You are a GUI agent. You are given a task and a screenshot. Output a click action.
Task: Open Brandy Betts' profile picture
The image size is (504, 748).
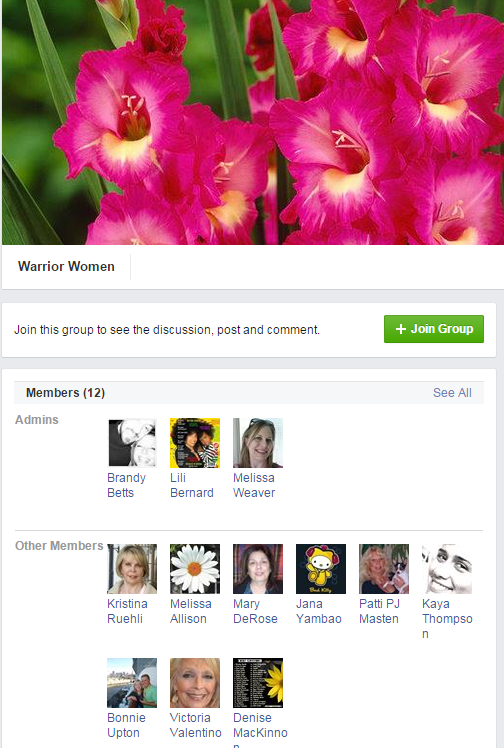[132, 443]
